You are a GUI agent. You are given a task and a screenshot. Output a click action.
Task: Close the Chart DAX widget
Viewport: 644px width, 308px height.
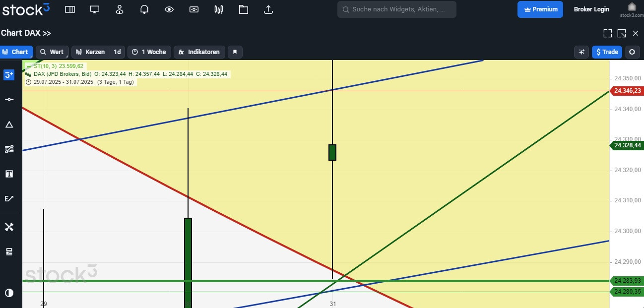tap(636, 33)
